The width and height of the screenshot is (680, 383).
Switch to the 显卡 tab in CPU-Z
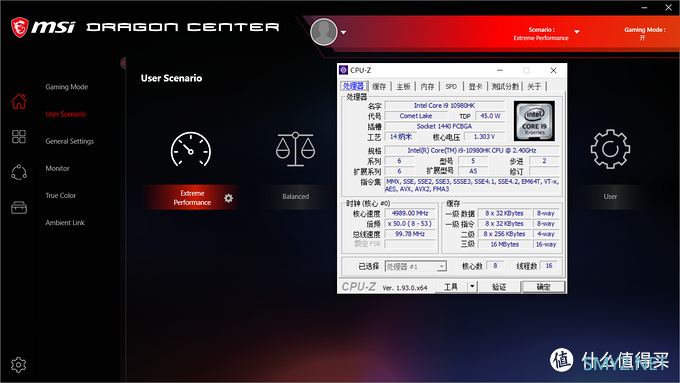[x=475, y=86]
